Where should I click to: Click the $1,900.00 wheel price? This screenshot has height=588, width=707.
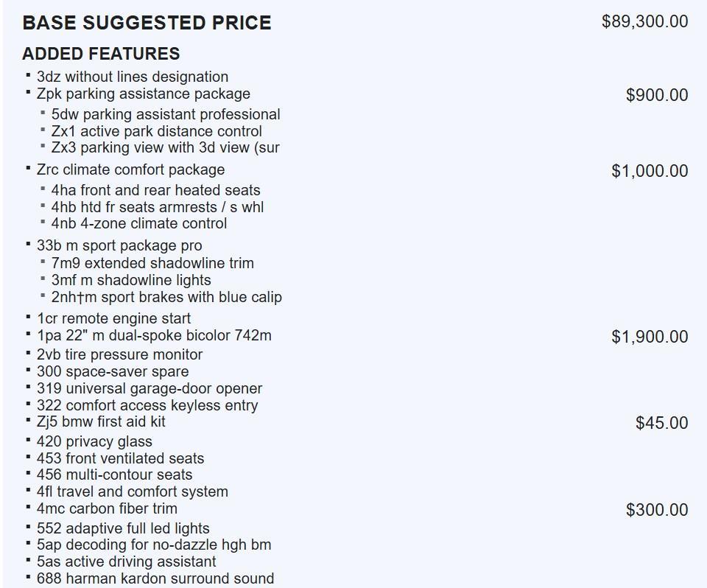649,337
